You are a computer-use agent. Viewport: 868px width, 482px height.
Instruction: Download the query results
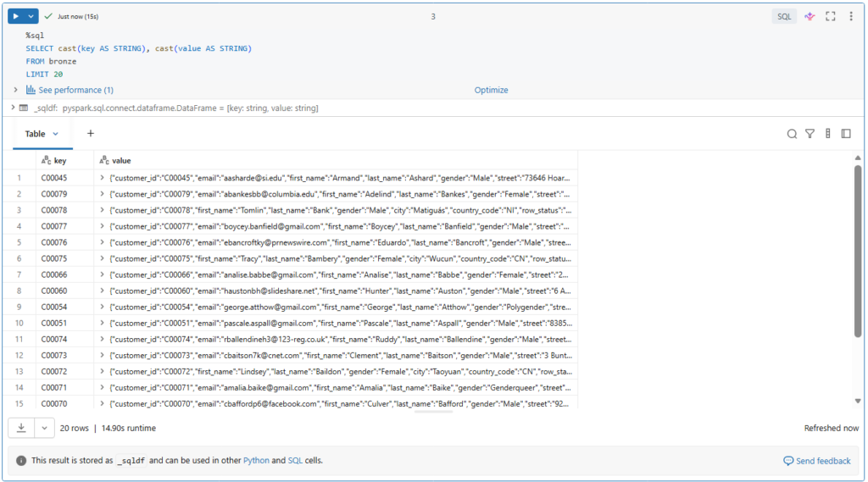tap(21, 428)
